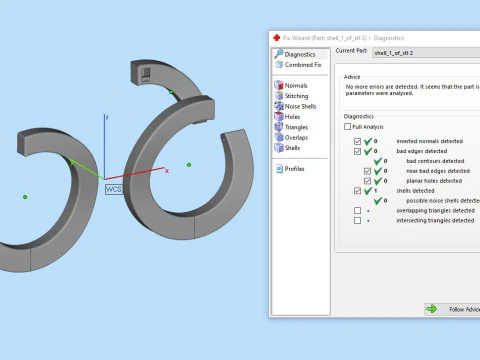Click the blue Z axis label
Screen dimensions: 480x360
[107, 117]
